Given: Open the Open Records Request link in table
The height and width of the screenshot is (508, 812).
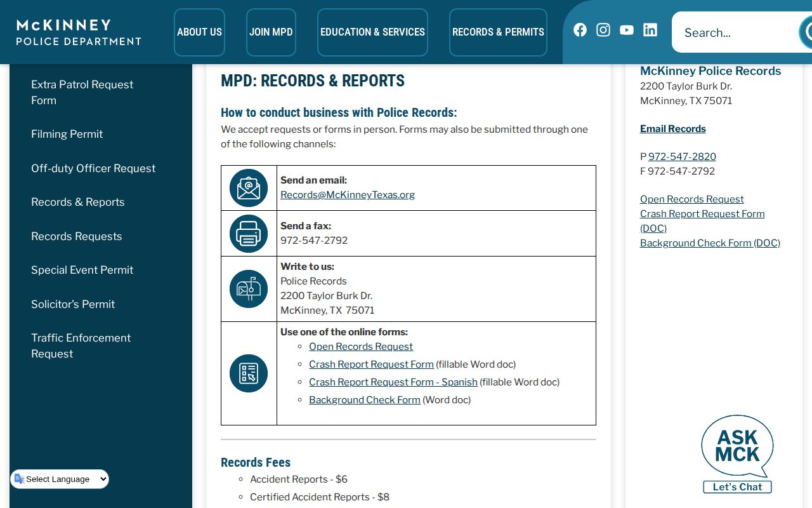Looking at the screenshot, I should click(361, 347).
